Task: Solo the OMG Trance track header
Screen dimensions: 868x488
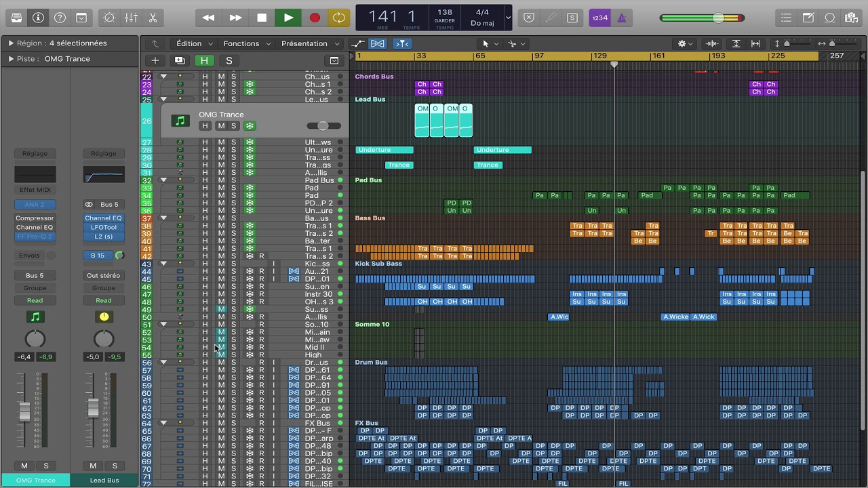Action: coord(234,126)
